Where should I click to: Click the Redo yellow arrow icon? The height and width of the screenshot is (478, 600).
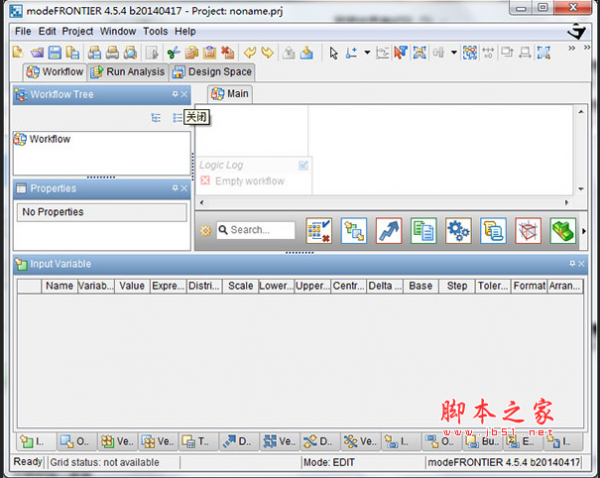point(267,52)
